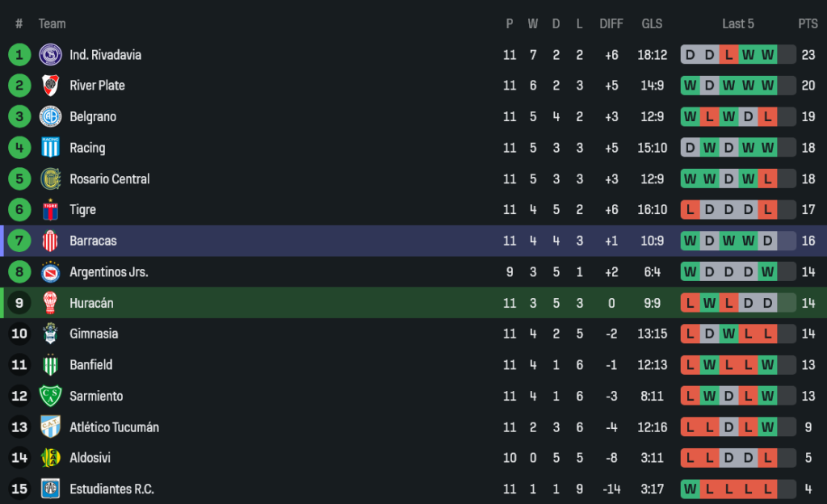Click the Barracas team badge

pos(50,241)
